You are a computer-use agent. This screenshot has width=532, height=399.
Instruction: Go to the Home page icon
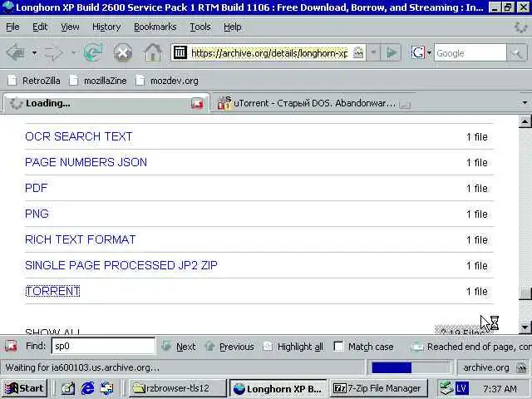click(153, 53)
